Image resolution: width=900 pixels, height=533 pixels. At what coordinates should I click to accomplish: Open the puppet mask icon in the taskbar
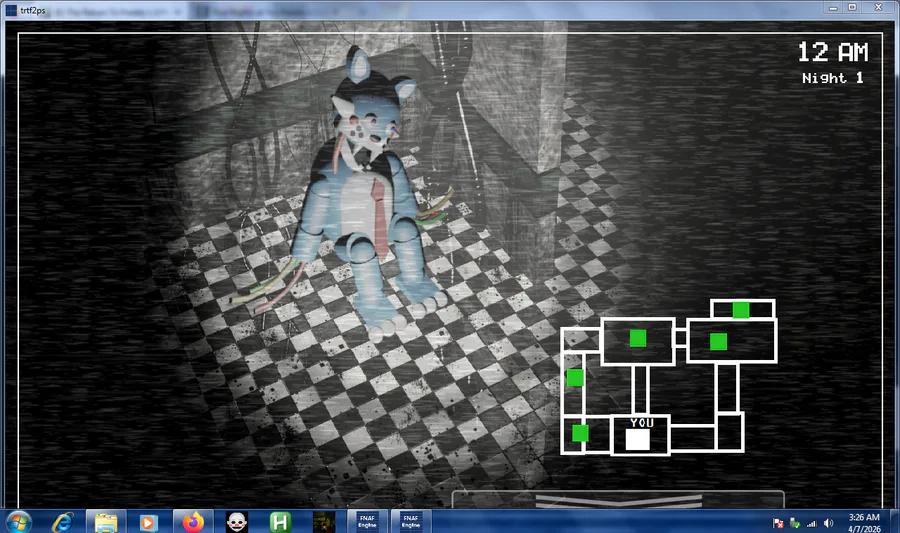tap(236, 522)
